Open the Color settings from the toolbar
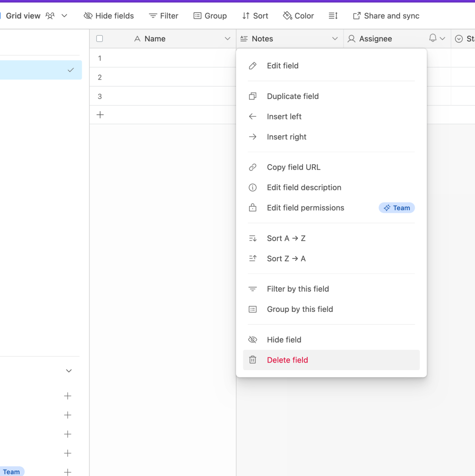The width and height of the screenshot is (475, 476). point(298,15)
